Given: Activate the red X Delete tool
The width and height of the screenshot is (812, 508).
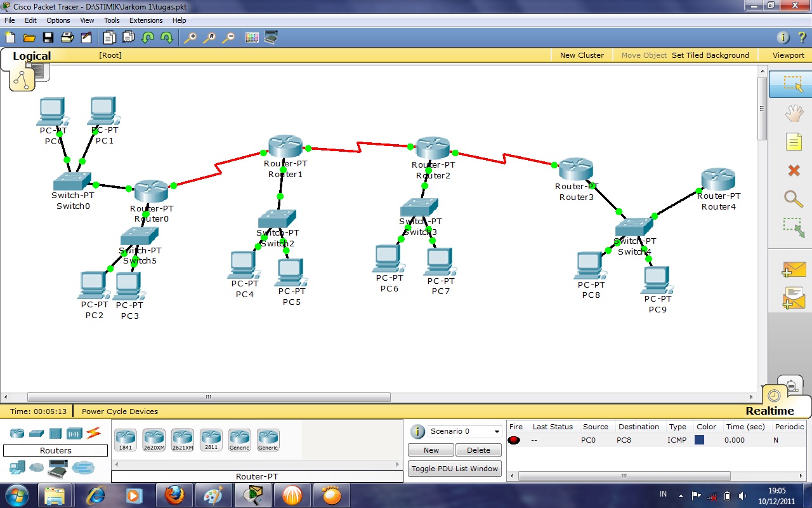Looking at the screenshot, I should 794,170.
